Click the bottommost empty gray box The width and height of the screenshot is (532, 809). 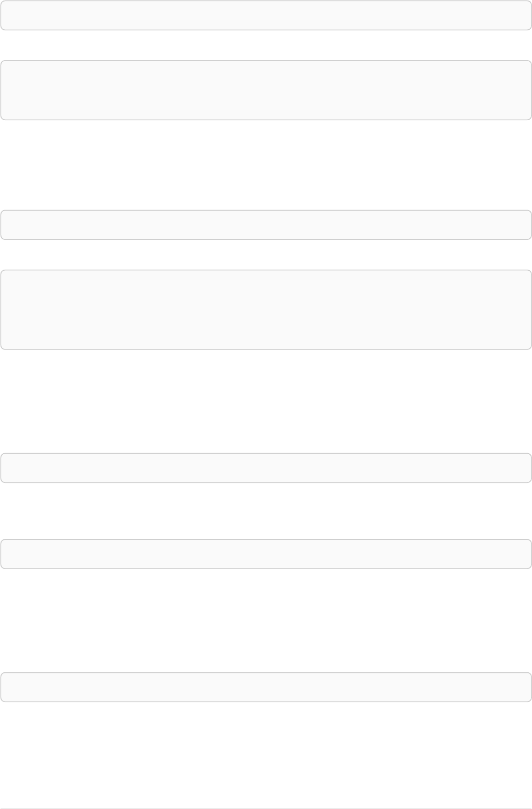(266, 687)
